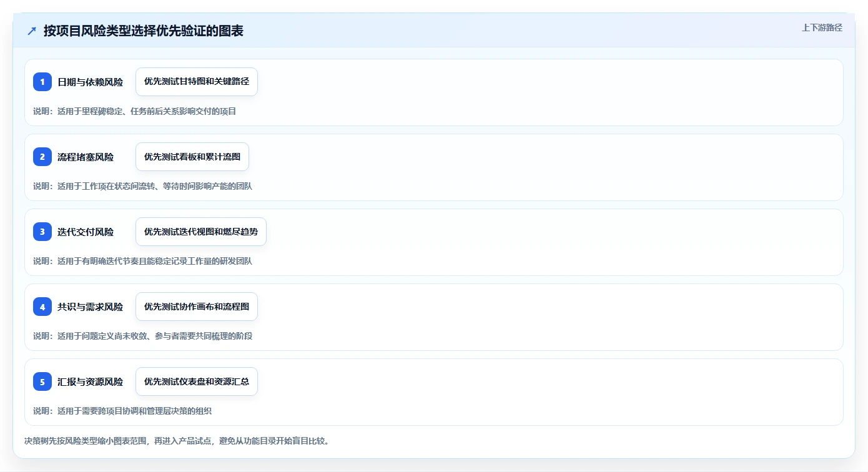Select the number 2 step badge
This screenshot has width=868, height=472.
coord(42,157)
